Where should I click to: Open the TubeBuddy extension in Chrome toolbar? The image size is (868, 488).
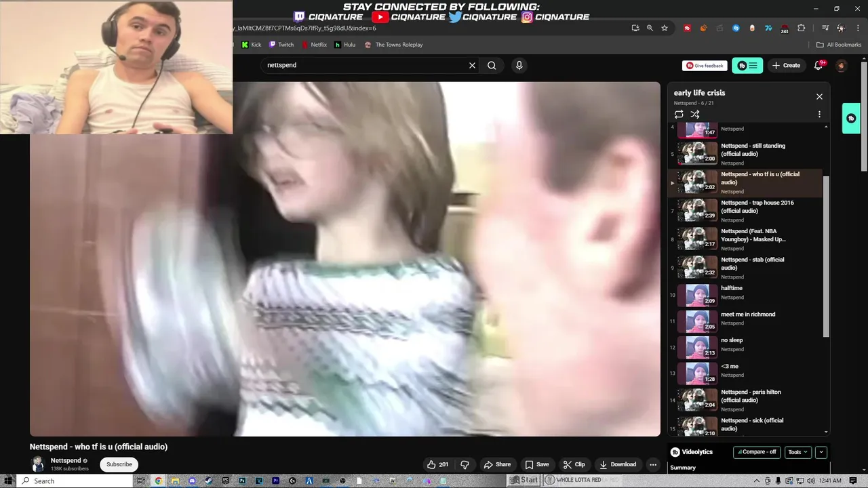(x=687, y=28)
